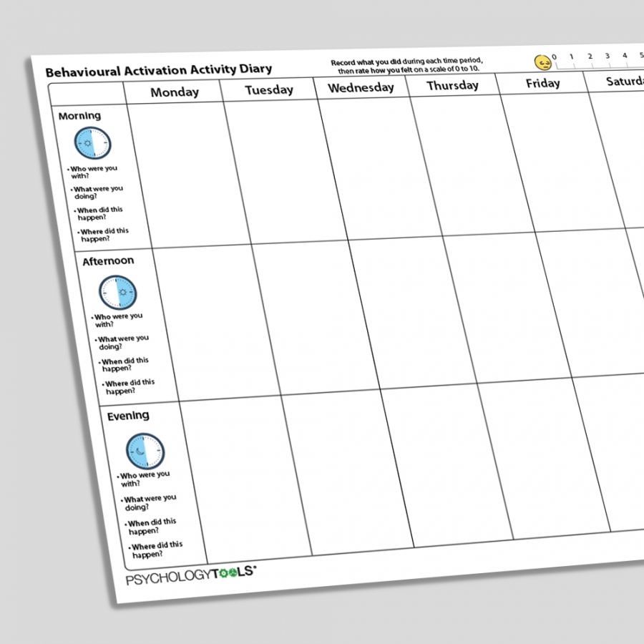644x644 pixels.
Task: Click the Afternoon clock icon
Action: [x=117, y=292]
